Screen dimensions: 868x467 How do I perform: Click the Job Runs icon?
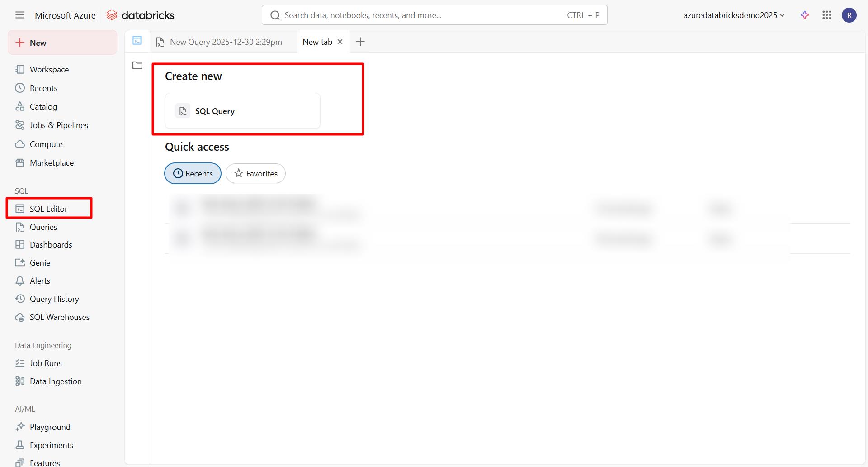point(20,363)
